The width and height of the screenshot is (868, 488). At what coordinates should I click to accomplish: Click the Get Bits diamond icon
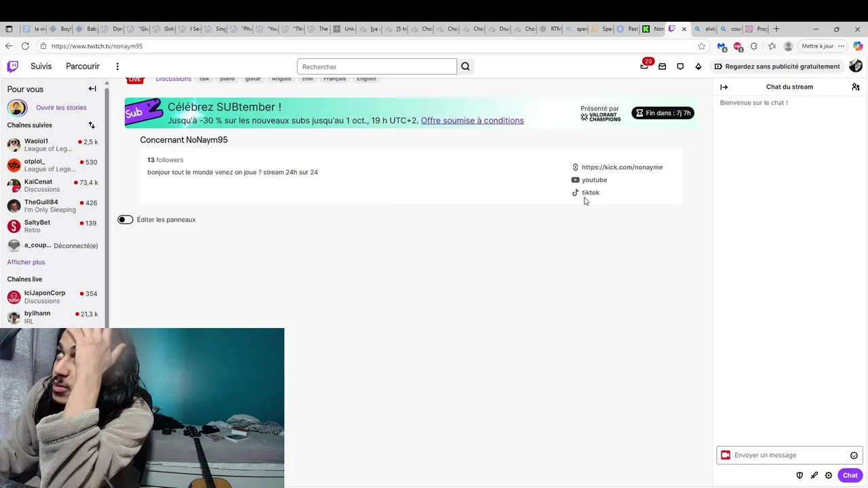pos(698,66)
